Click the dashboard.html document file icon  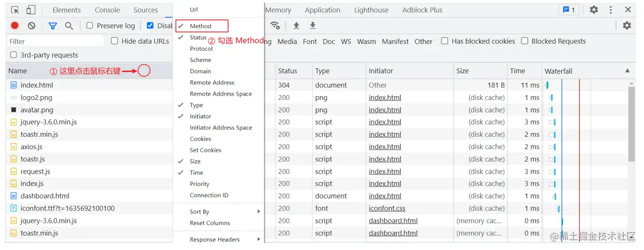(14, 196)
